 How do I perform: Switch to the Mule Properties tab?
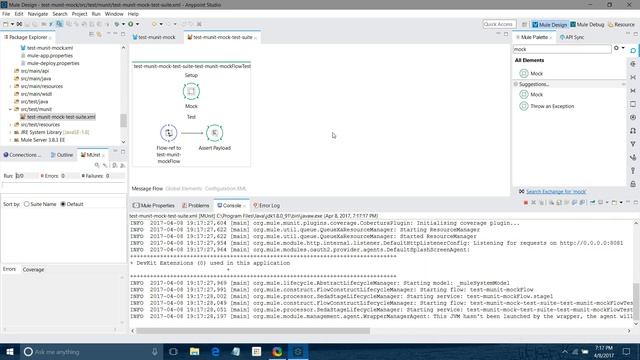154,205
